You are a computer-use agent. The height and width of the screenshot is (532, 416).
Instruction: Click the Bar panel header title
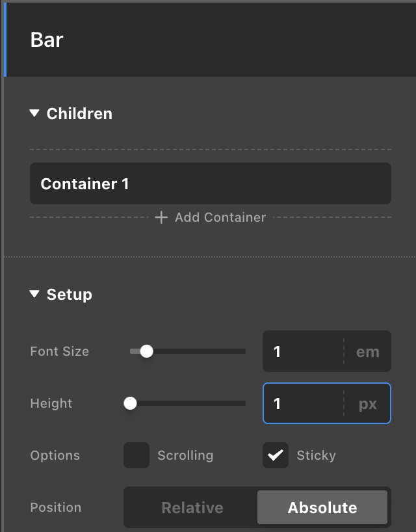coord(47,40)
